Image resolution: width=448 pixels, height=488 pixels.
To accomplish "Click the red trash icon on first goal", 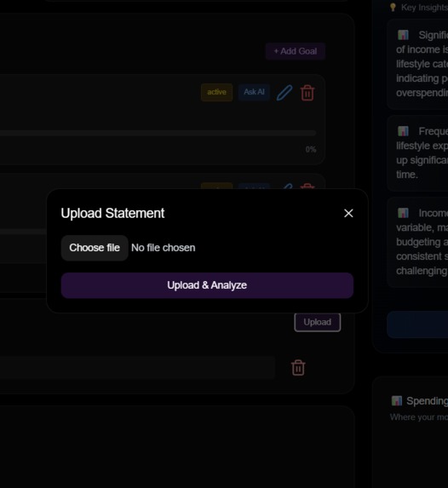I will click(307, 93).
